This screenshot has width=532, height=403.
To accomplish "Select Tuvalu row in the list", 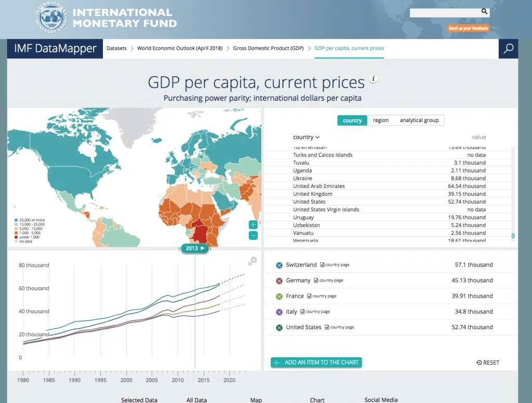I will pos(389,163).
